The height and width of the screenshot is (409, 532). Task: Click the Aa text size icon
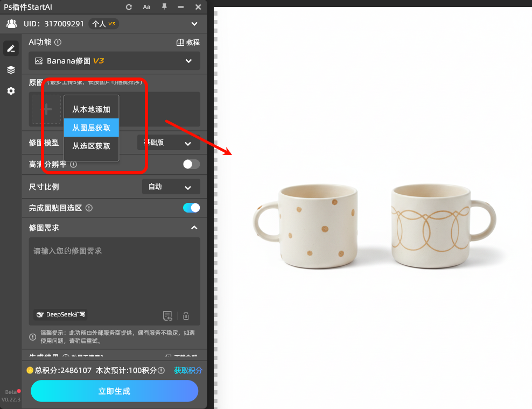click(146, 7)
